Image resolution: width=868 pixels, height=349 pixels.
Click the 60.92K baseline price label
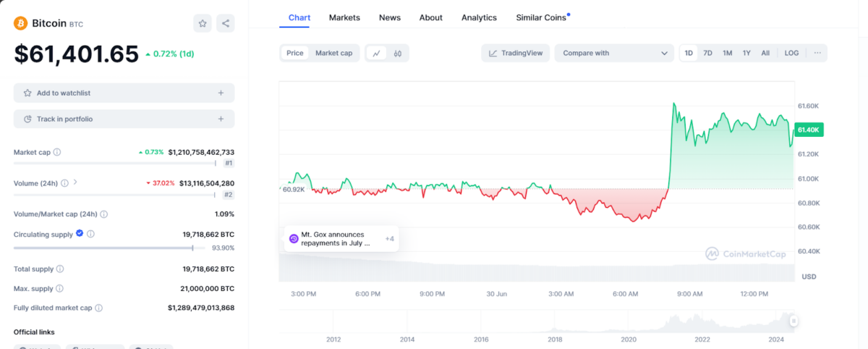click(294, 189)
